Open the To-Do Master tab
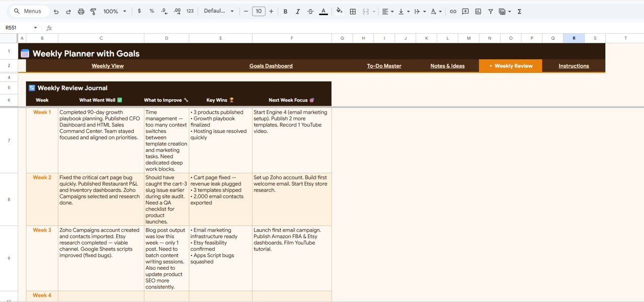This screenshot has height=302, width=644. 384,66
